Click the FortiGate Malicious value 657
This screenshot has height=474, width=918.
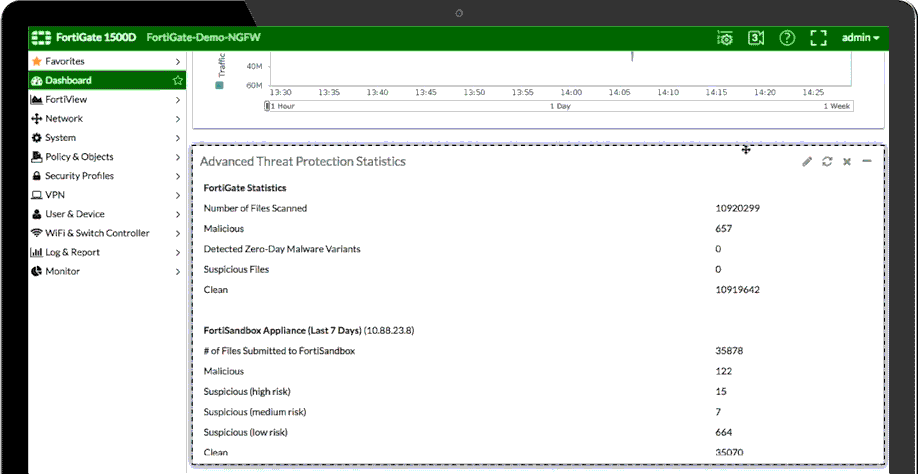724,229
